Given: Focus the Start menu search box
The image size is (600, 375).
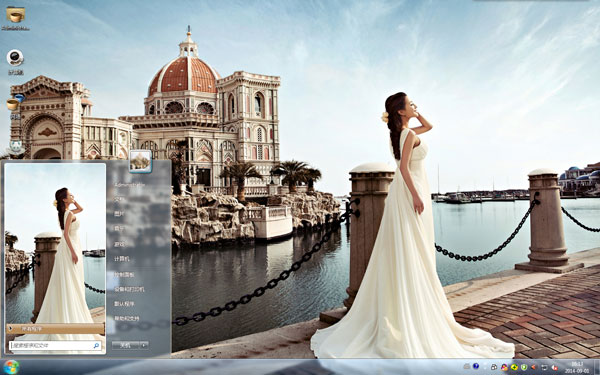Looking at the screenshot, I should (55, 346).
